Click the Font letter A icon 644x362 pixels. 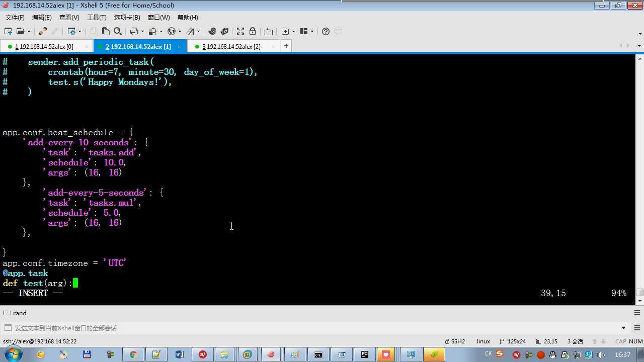pos(190,31)
